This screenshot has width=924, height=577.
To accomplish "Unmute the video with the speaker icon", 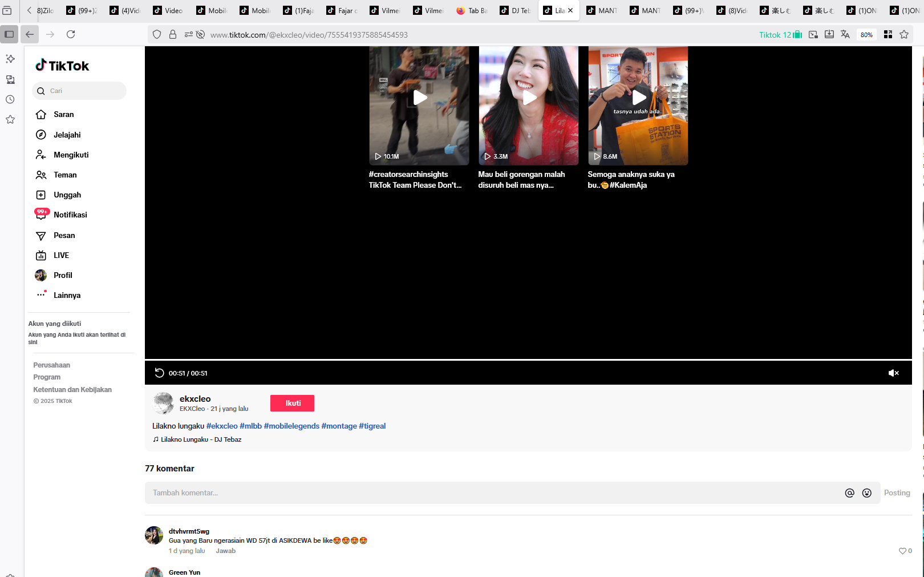I will 893,373.
